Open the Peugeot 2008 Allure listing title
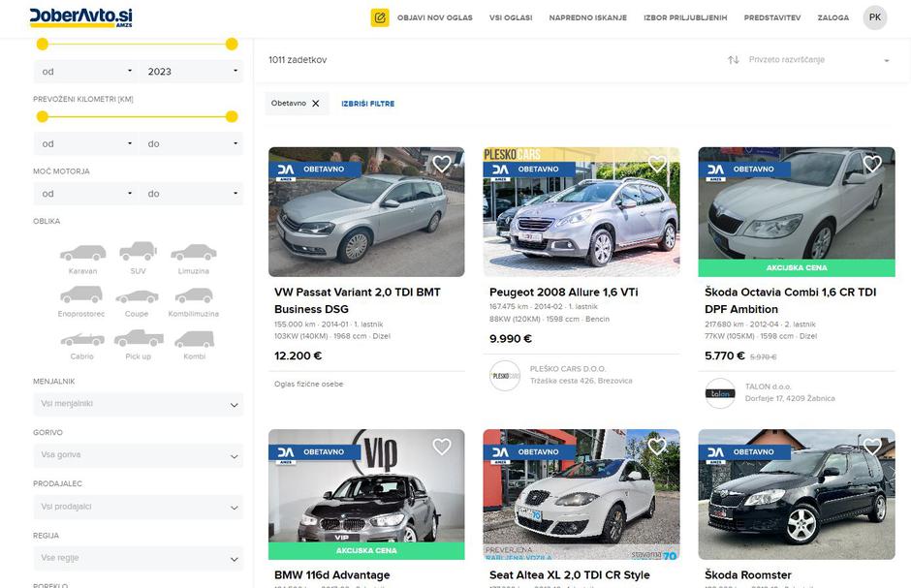 pyautogui.click(x=563, y=292)
